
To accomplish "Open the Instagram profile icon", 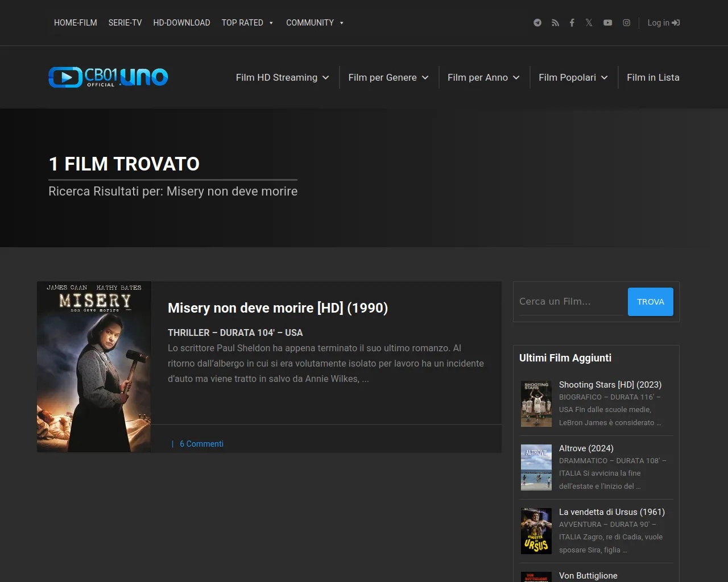I will 626,23.
